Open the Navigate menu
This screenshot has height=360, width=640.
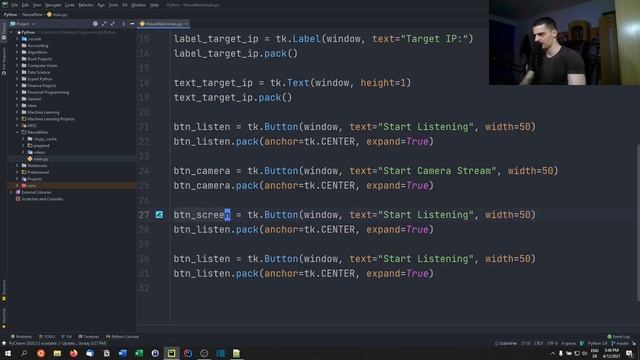click(53, 5)
